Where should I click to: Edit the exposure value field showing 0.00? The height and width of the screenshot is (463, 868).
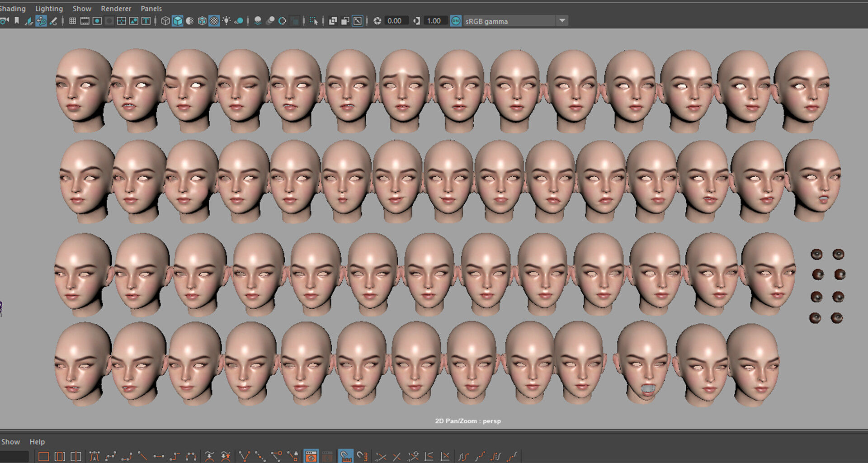click(x=395, y=21)
